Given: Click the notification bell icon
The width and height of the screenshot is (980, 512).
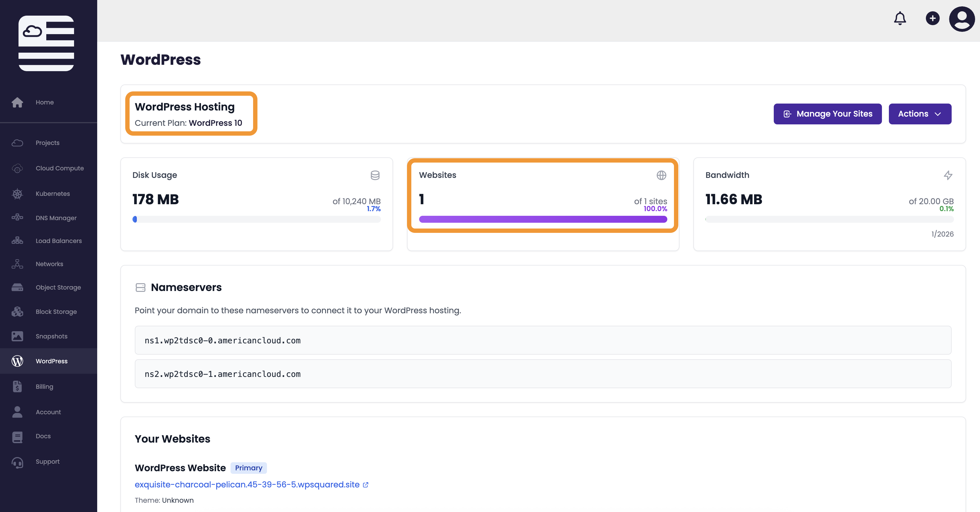Looking at the screenshot, I should click(x=900, y=18).
